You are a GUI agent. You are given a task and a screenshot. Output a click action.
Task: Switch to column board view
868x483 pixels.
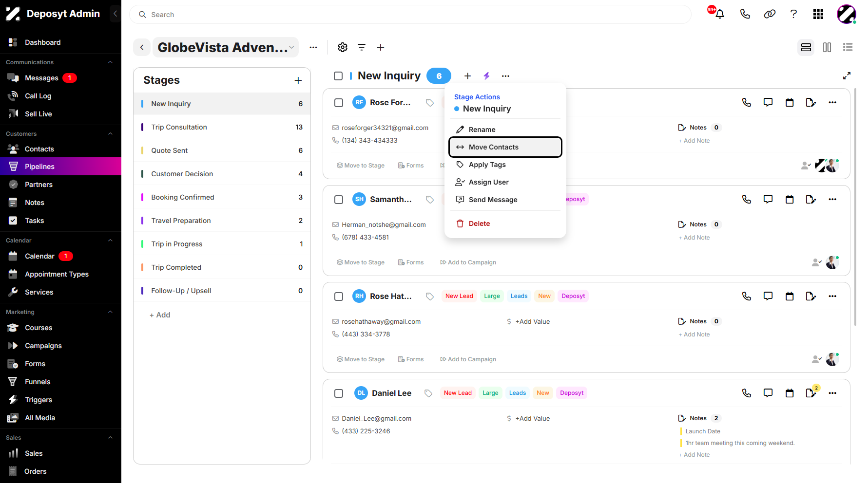(x=827, y=47)
